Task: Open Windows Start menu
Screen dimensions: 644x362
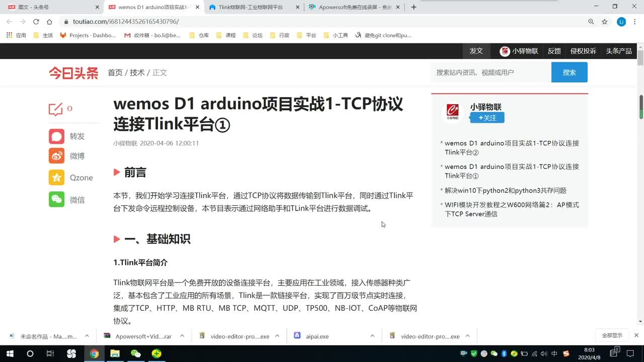Action: [10, 353]
